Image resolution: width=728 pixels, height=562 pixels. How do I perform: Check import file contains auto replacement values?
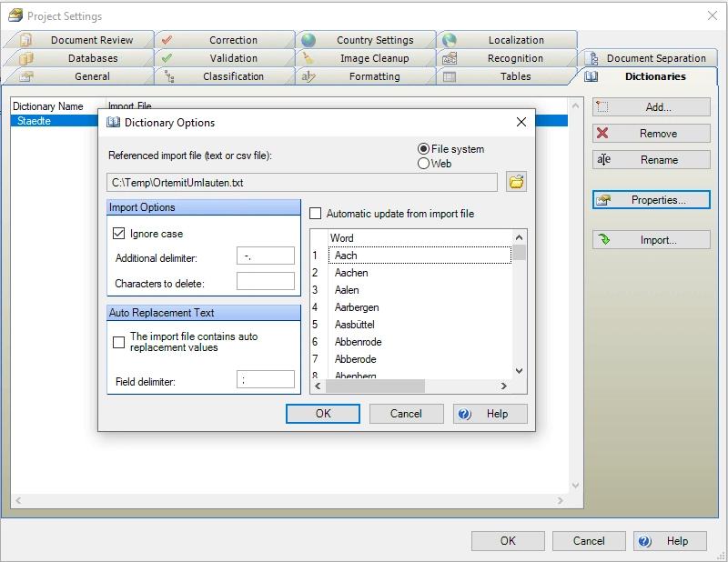118,342
